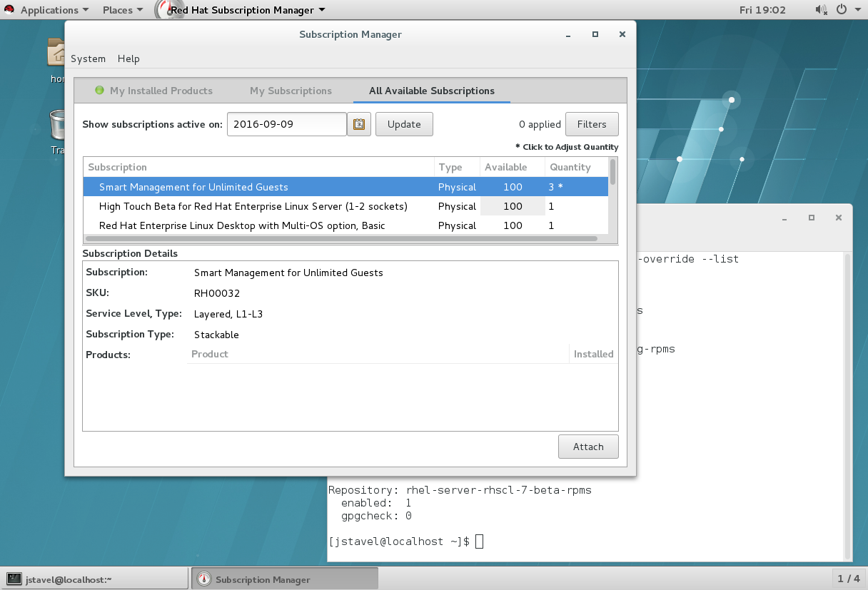
Task: Adjust quantity cell showing 3 *
Action: [577, 187]
